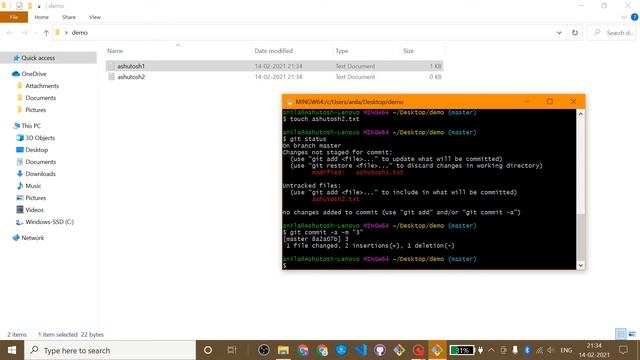Sort by Size column
640x360 pixels.
pyautogui.click(x=408, y=51)
